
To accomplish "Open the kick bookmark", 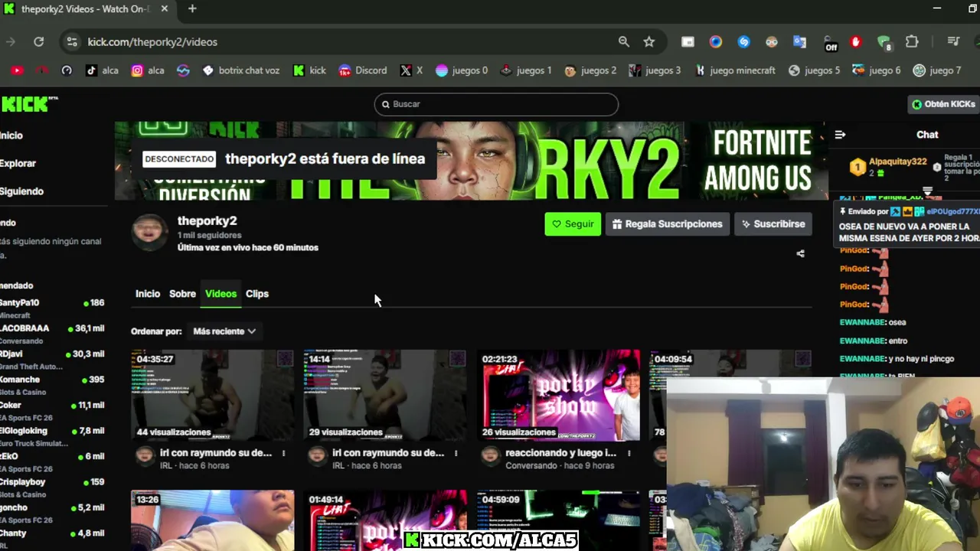I will pyautogui.click(x=309, y=70).
